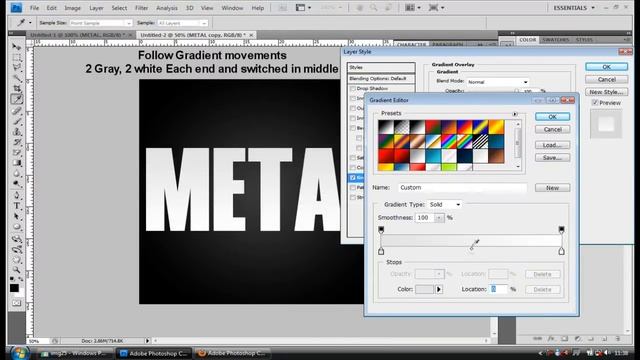Select the Shape tool
The image size is (640, 360).
point(16,227)
